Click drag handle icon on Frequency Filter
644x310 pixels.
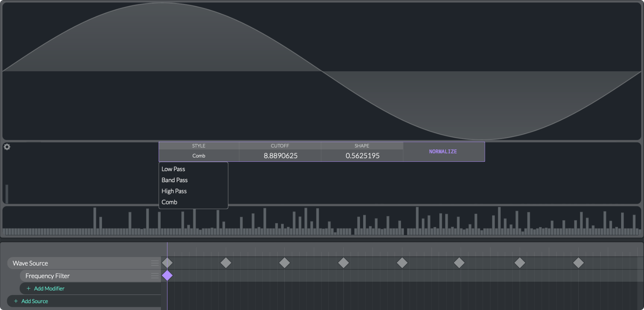pyautogui.click(x=155, y=276)
